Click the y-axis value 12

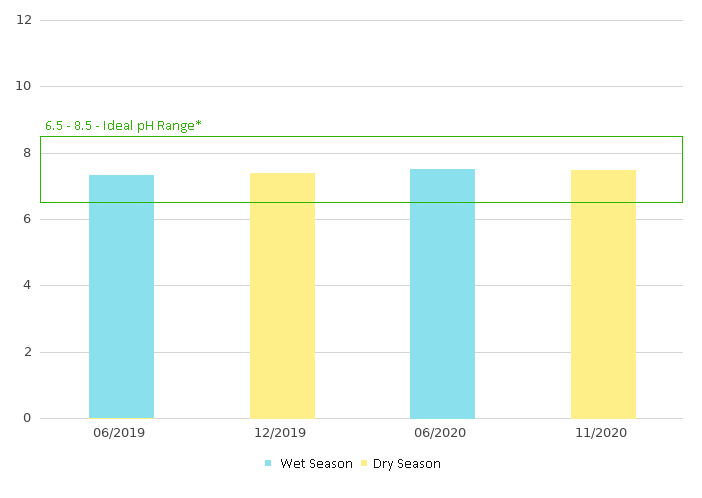click(24, 20)
